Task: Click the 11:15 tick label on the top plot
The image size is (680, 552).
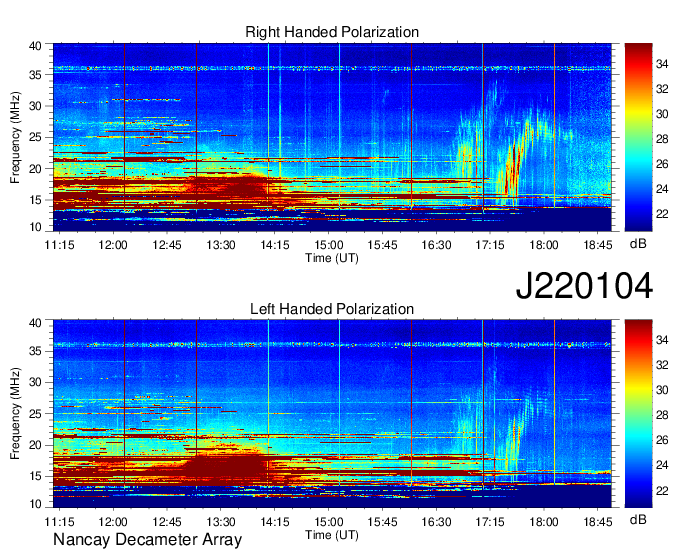Action: [x=59, y=245]
